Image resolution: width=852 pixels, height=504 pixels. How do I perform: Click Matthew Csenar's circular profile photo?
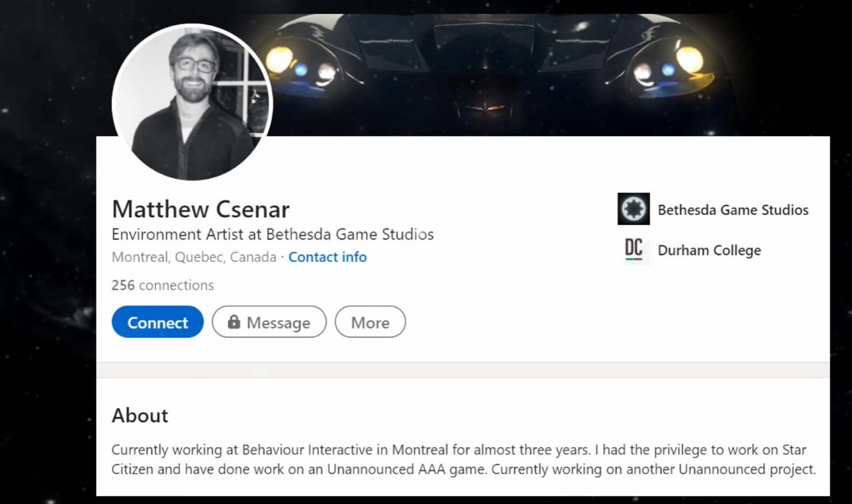point(192,102)
